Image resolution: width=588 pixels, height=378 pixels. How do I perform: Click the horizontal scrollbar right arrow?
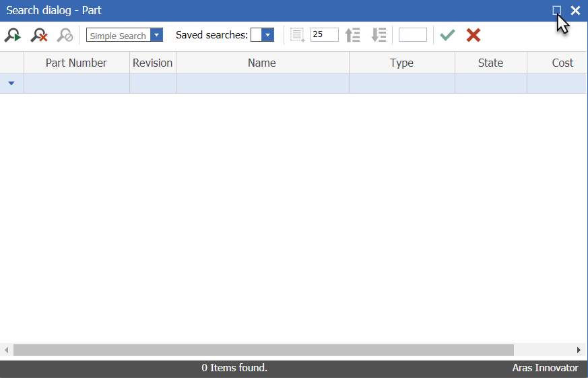pyautogui.click(x=579, y=350)
